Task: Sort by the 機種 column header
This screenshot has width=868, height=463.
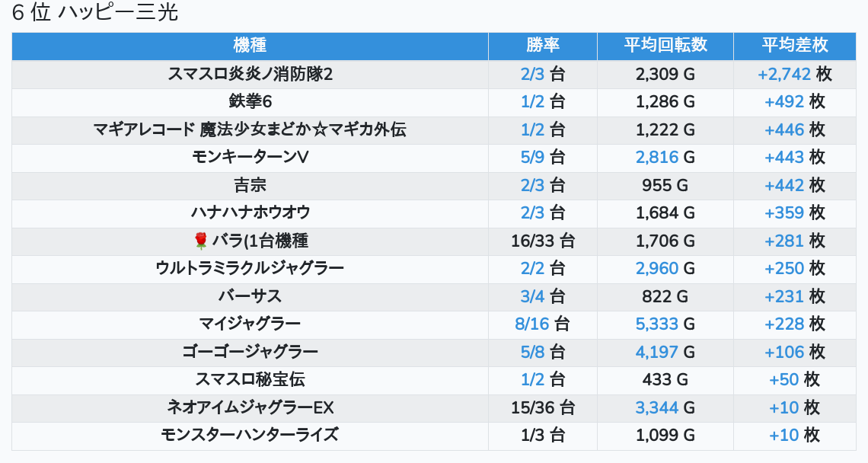Action: [250, 46]
